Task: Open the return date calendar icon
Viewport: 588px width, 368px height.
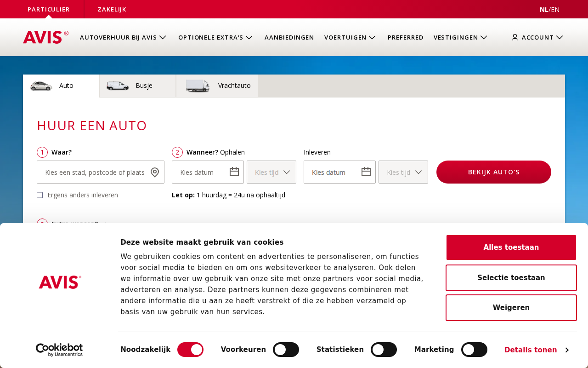Action: click(x=366, y=172)
